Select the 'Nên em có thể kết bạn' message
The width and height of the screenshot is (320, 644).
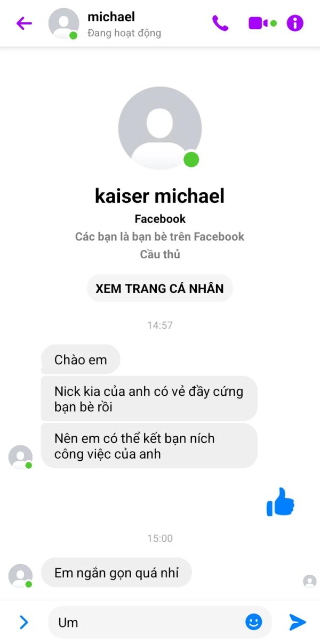tap(149, 446)
